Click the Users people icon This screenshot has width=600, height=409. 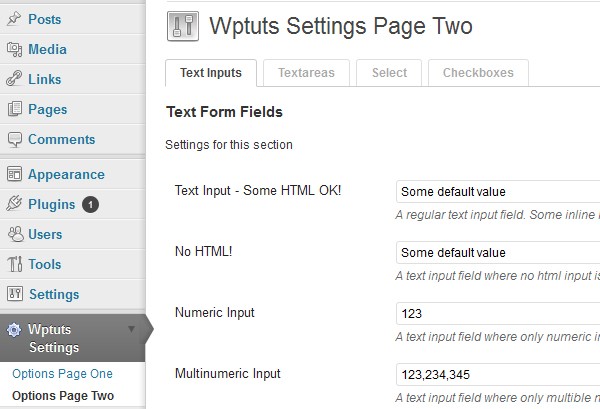(15, 234)
